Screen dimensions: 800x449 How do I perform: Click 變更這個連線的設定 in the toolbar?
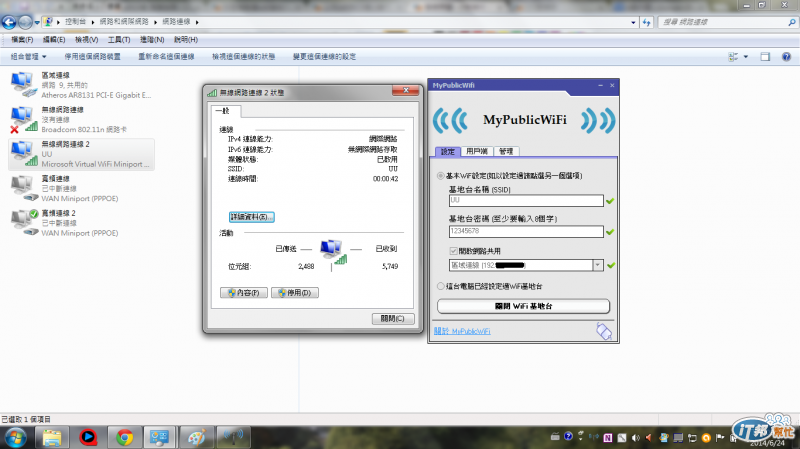324,57
